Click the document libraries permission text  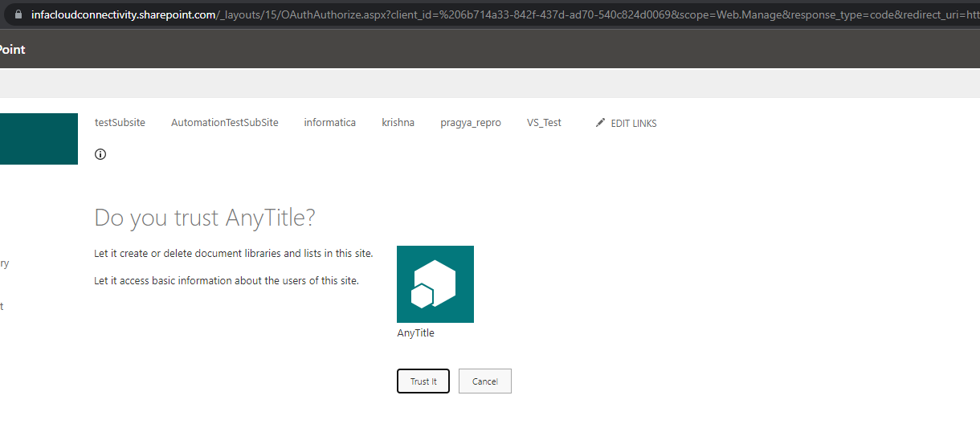234,253
